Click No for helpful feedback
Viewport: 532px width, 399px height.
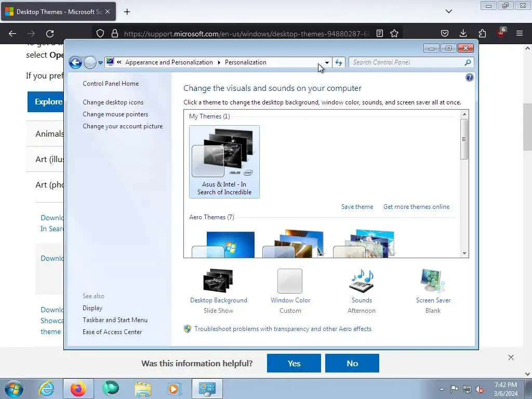coord(352,363)
